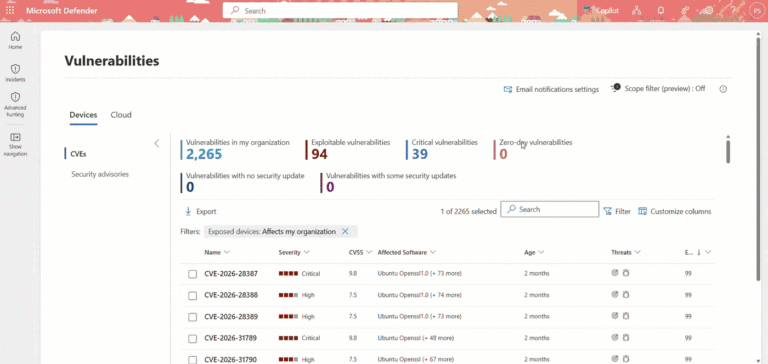Select CVEs in the left pane
Image resolution: width=768 pixels, height=364 pixels.
pyautogui.click(x=79, y=154)
